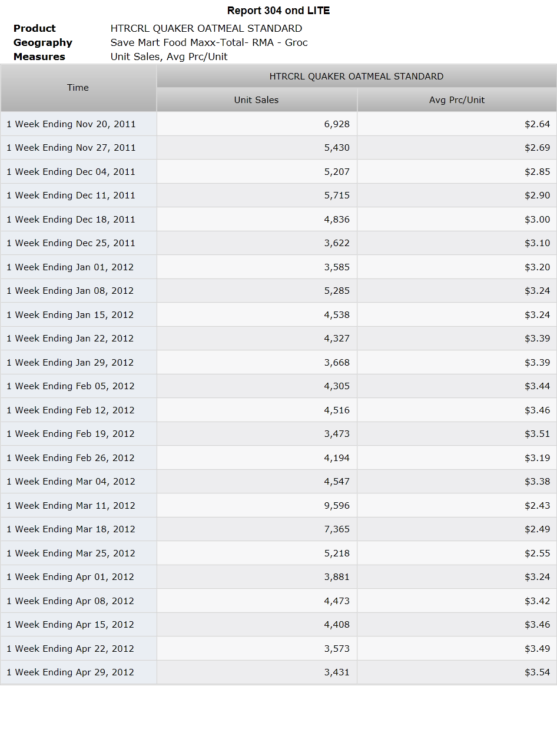
Task: Click the unit sales value 9,596
Action: pos(337,506)
